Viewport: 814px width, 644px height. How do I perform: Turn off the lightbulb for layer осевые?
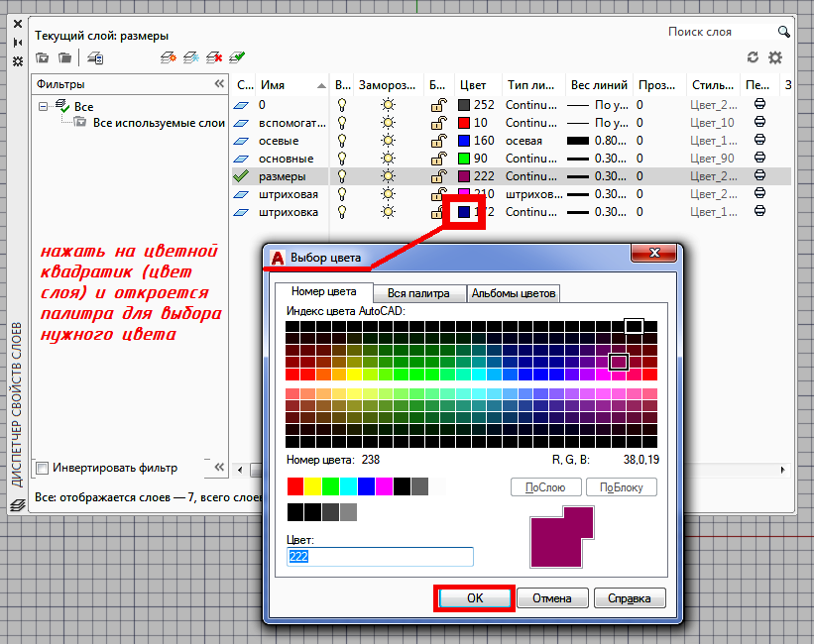(342, 141)
